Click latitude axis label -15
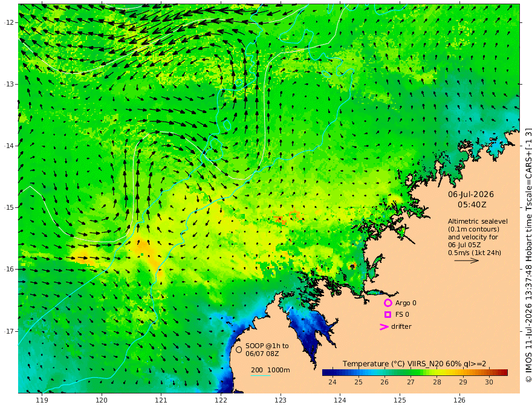The image size is (532, 411). click(x=9, y=207)
